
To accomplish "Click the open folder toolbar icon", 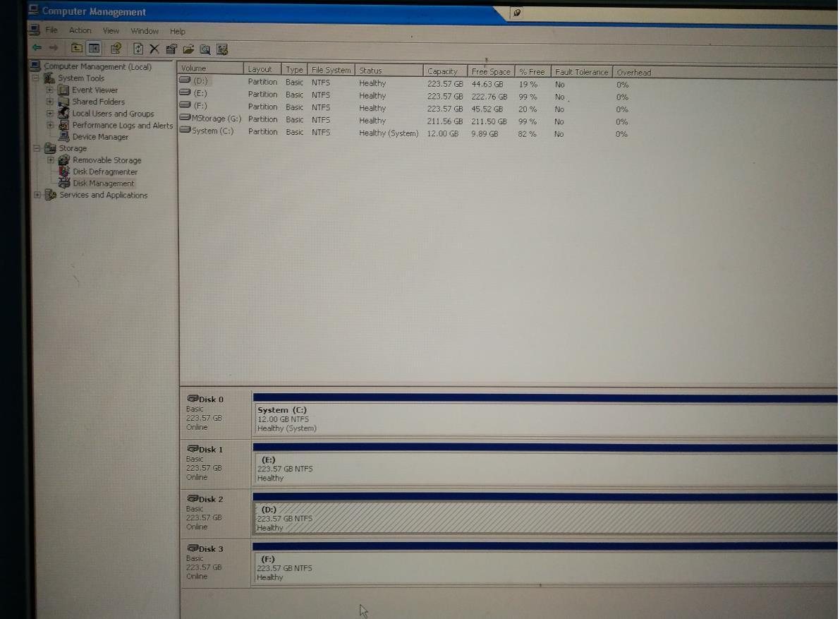I will (x=188, y=49).
